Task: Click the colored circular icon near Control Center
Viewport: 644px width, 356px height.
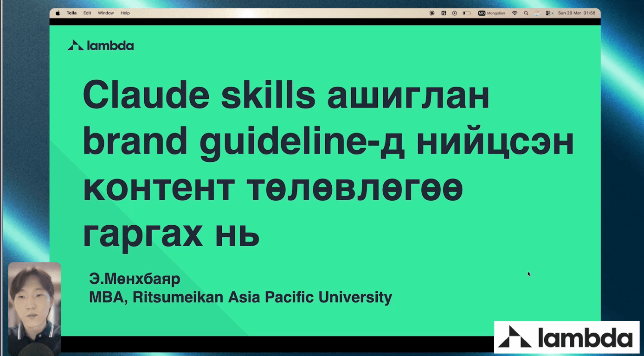Action: point(537,13)
